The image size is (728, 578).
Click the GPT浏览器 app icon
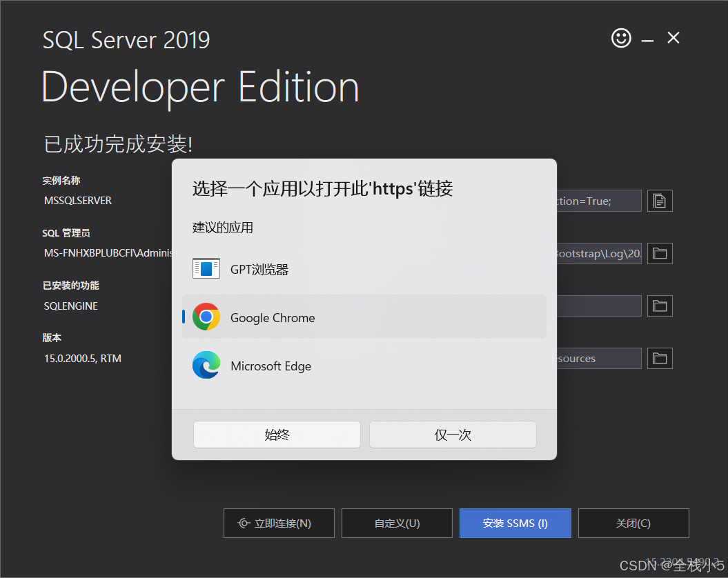coord(206,269)
